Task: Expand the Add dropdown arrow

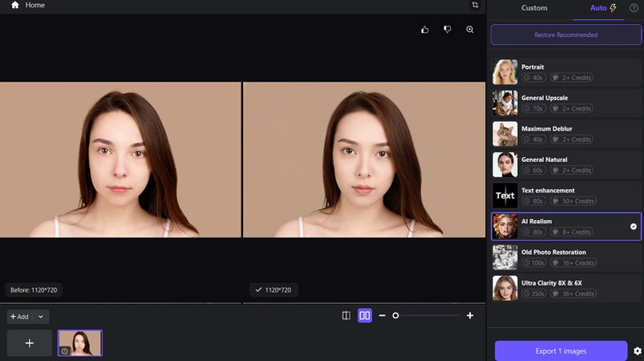Action: pyautogui.click(x=41, y=317)
